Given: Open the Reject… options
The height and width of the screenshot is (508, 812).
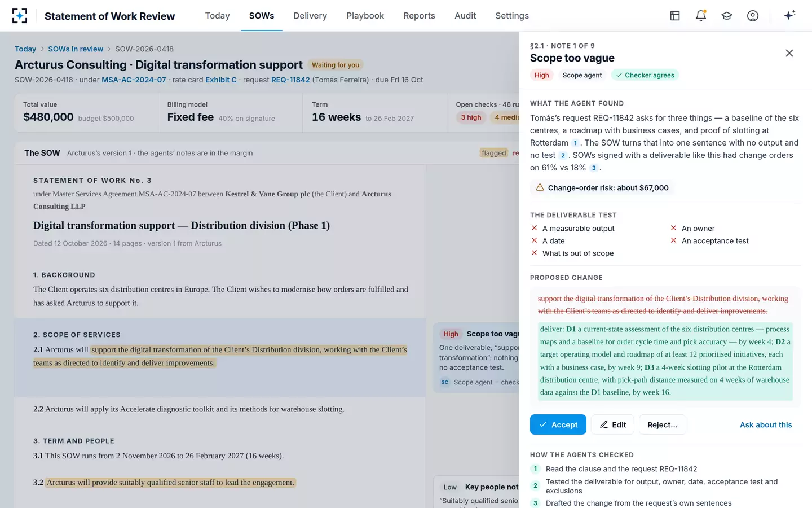Looking at the screenshot, I should 663,424.
